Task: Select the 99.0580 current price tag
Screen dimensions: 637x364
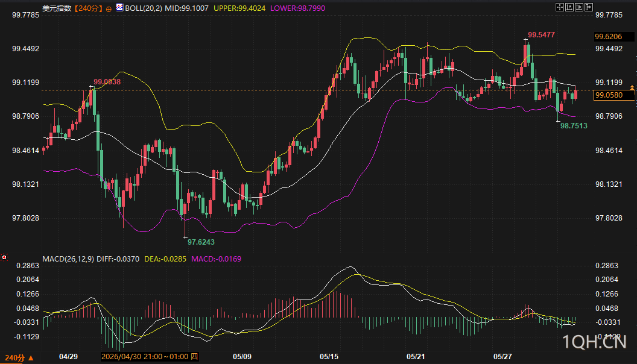Action: [x=613, y=95]
